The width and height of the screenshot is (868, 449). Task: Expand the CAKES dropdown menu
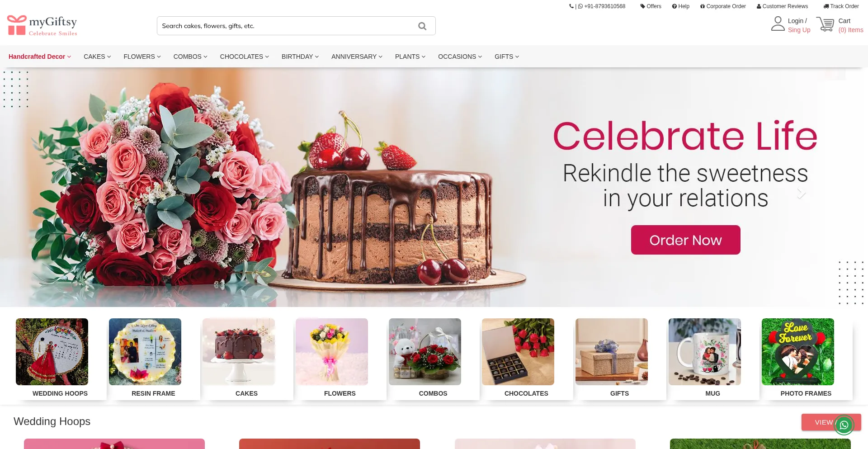97,57
